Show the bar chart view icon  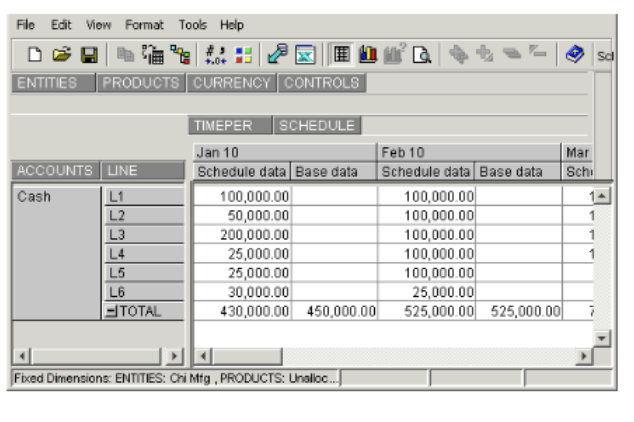365,55
